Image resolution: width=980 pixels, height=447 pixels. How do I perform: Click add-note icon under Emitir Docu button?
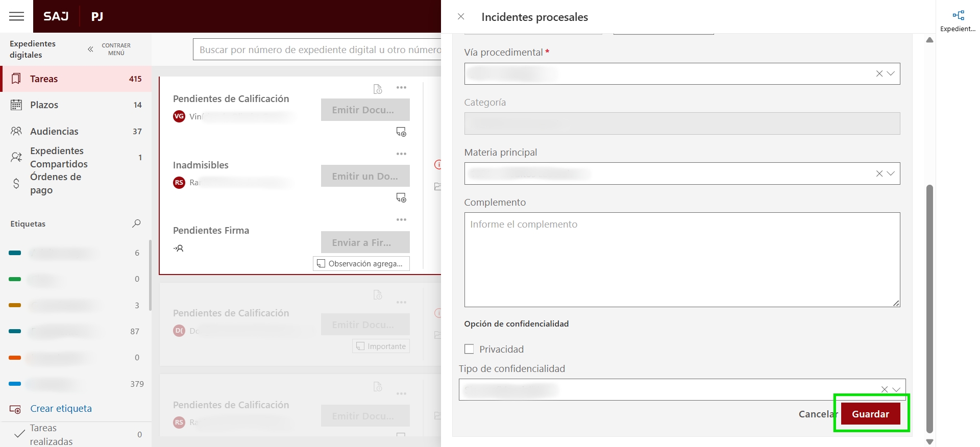[x=401, y=132]
